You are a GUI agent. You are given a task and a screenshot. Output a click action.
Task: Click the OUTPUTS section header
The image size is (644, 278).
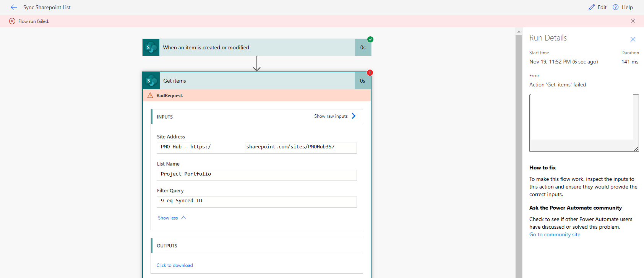pyautogui.click(x=257, y=245)
